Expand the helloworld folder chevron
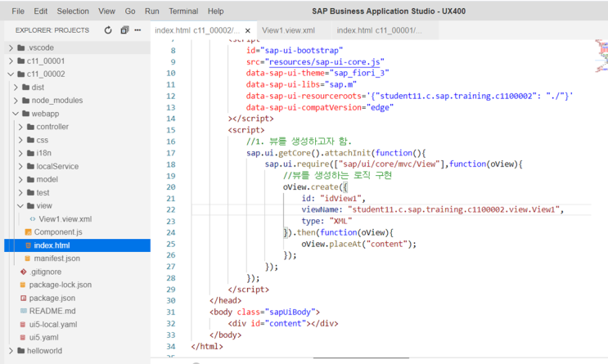This screenshot has height=364, width=608. click(11, 351)
